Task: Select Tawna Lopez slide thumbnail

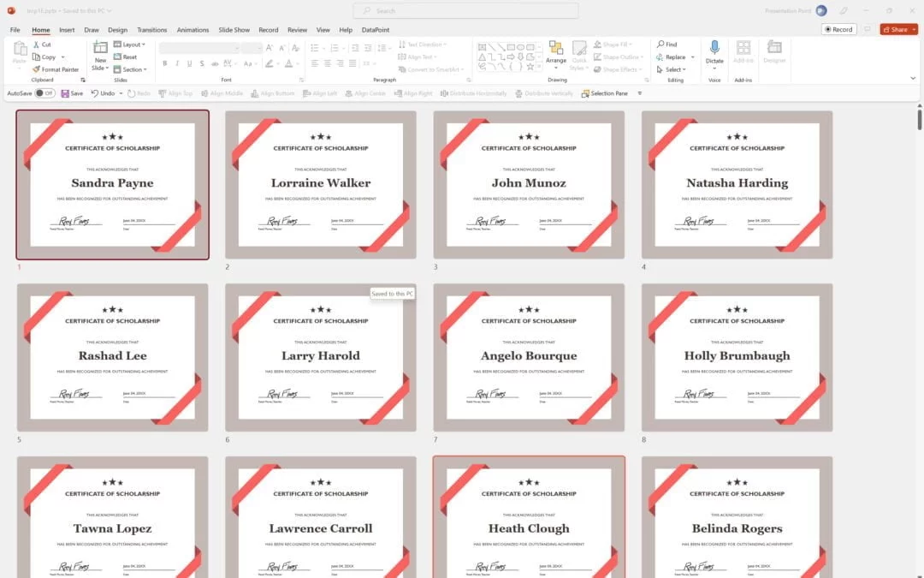Action: (113, 517)
